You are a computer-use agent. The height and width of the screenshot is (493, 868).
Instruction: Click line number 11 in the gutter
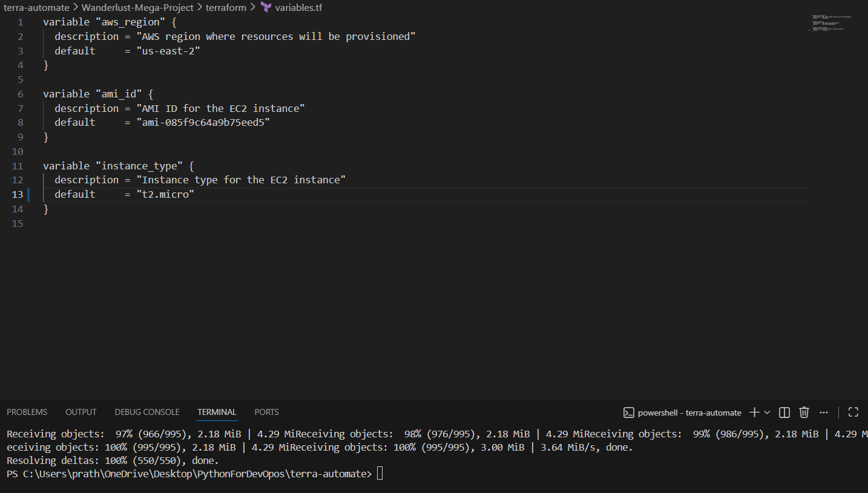coord(17,166)
